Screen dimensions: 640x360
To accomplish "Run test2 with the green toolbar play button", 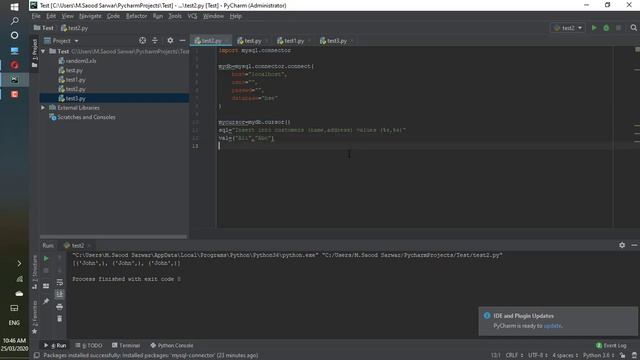I will click(x=594, y=28).
